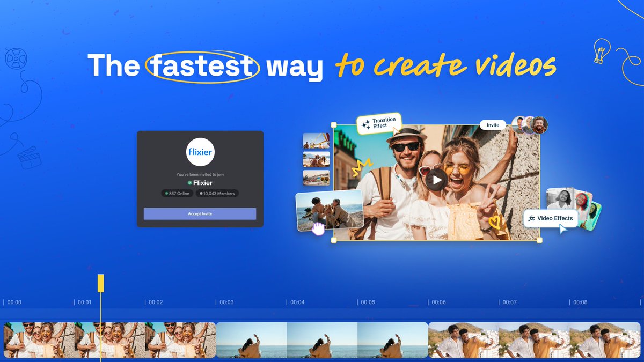Click the white Invite button above the preview
Viewport: 644px width, 362px height.
[x=493, y=125]
